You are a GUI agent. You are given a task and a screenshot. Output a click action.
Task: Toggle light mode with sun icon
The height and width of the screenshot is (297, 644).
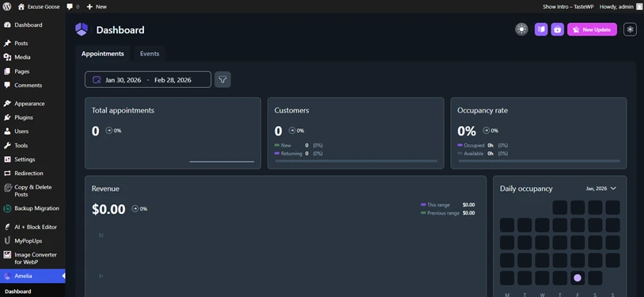(x=521, y=29)
